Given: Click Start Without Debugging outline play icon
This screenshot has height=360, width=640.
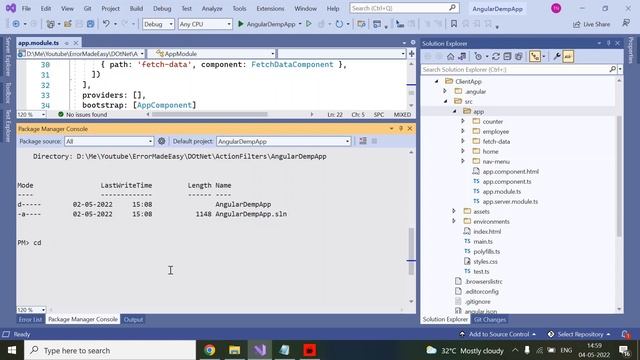Looking at the screenshot, I should (309, 24).
